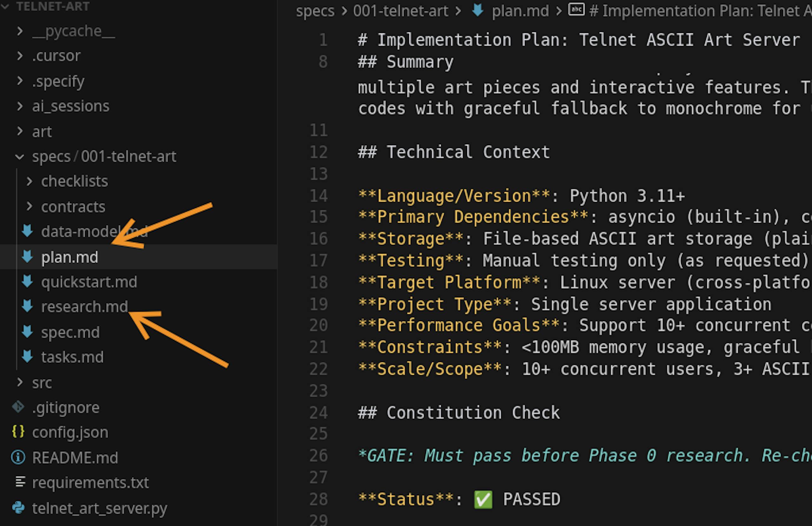Click the specs breadcrumb segment
The image size is (812, 526).
315,11
